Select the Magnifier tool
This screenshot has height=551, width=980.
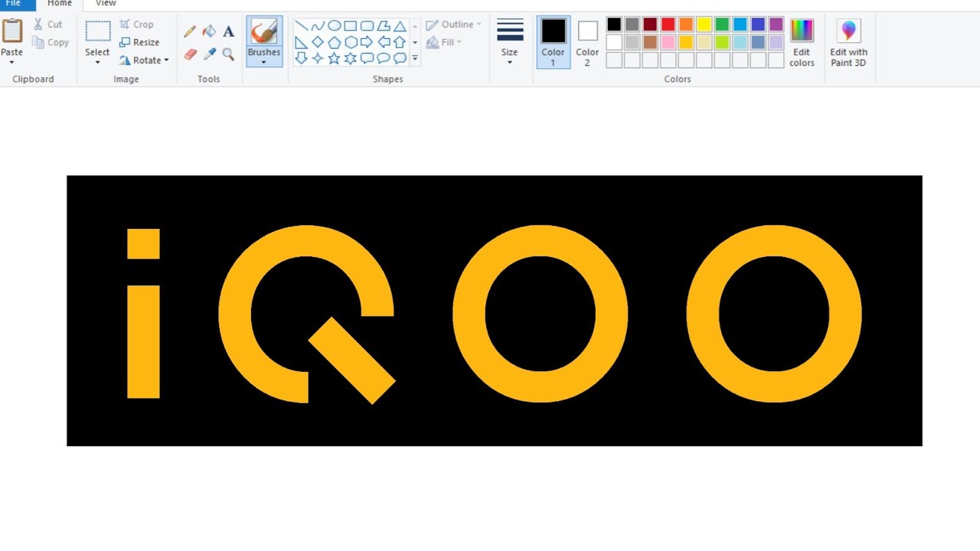pyautogui.click(x=228, y=54)
